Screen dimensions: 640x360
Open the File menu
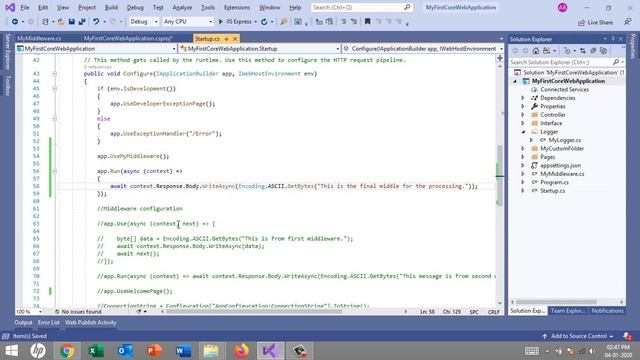pyautogui.click(x=25, y=7)
